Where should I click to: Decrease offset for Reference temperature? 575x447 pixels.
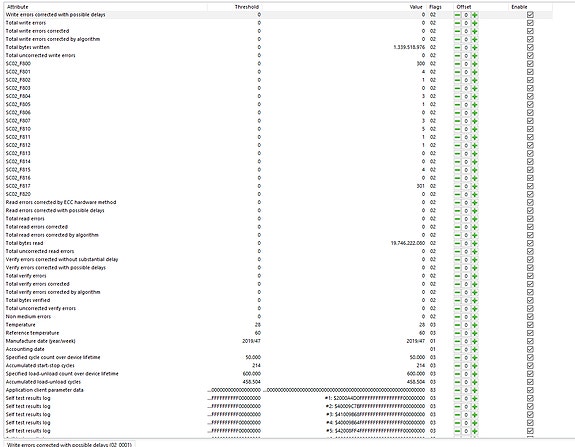(x=457, y=333)
